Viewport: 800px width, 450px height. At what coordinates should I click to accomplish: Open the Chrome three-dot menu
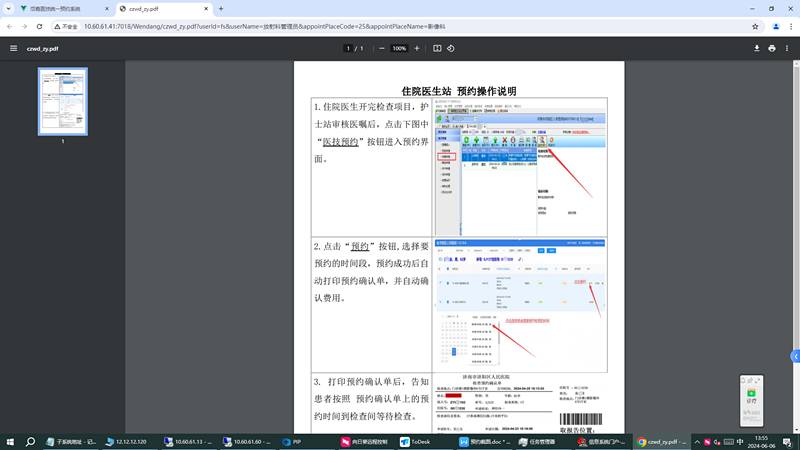[789, 27]
